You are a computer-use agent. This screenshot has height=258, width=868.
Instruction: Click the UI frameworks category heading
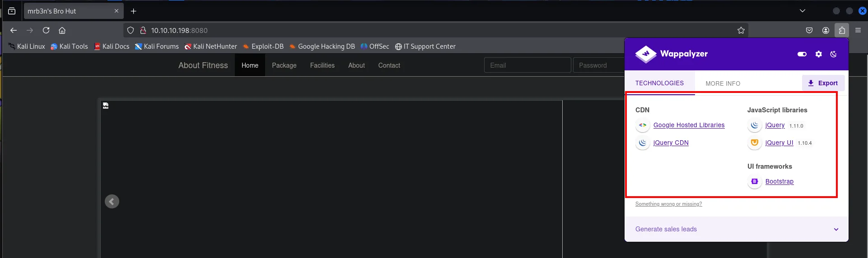[770, 166]
